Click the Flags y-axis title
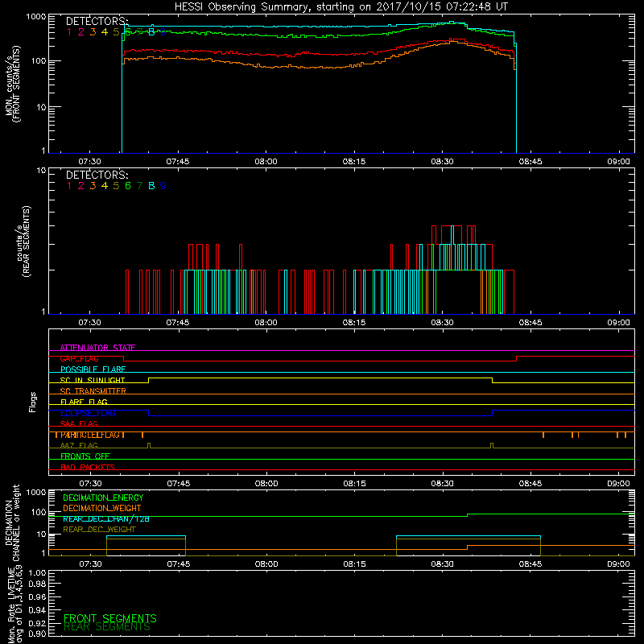 tap(33, 402)
